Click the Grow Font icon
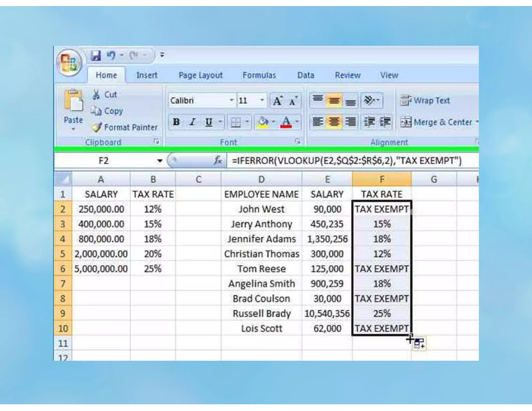The height and width of the screenshot is (411, 532). pyautogui.click(x=277, y=101)
